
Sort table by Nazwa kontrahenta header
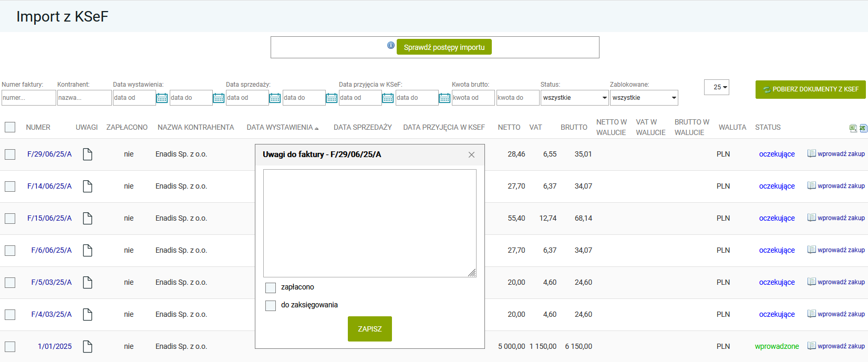click(195, 127)
